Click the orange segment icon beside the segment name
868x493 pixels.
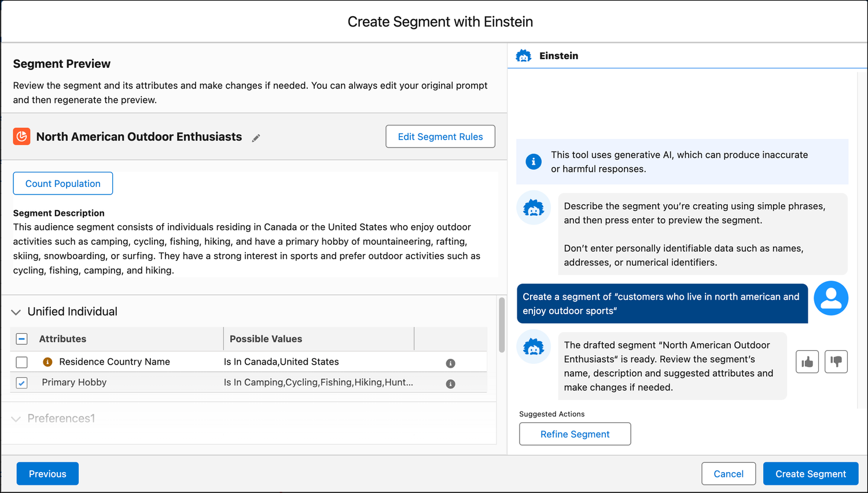[21, 137]
